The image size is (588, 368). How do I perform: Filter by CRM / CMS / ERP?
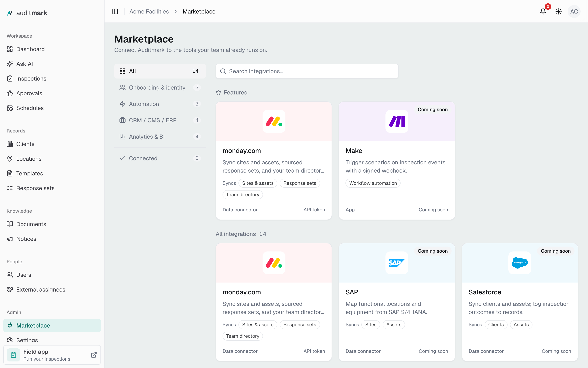pyautogui.click(x=160, y=120)
